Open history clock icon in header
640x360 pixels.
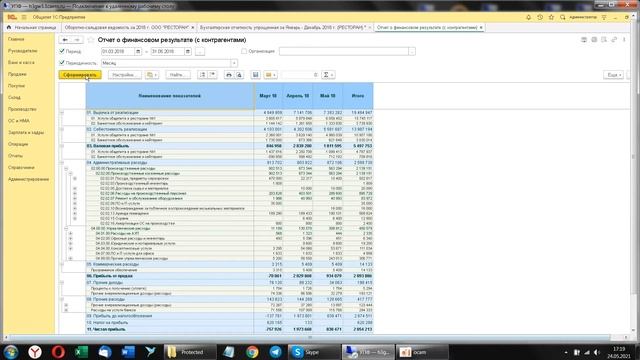click(x=540, y=17)
